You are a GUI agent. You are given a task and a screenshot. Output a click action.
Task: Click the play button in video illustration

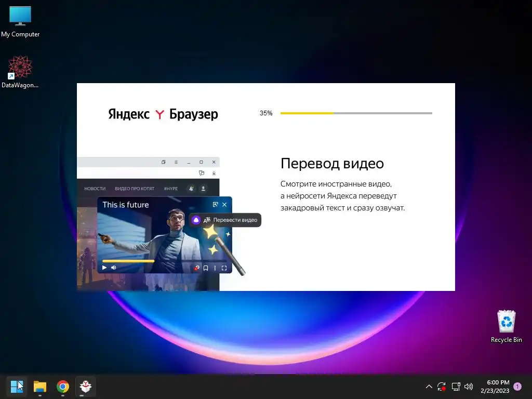pos(104,268)
